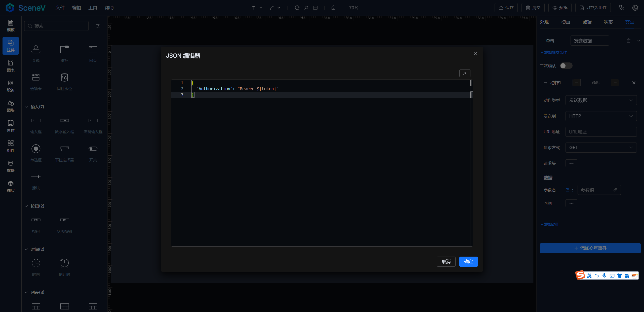Collapse the 输入(7) category
The width and height of the screenshot is (644, 312).
(26, 107)
